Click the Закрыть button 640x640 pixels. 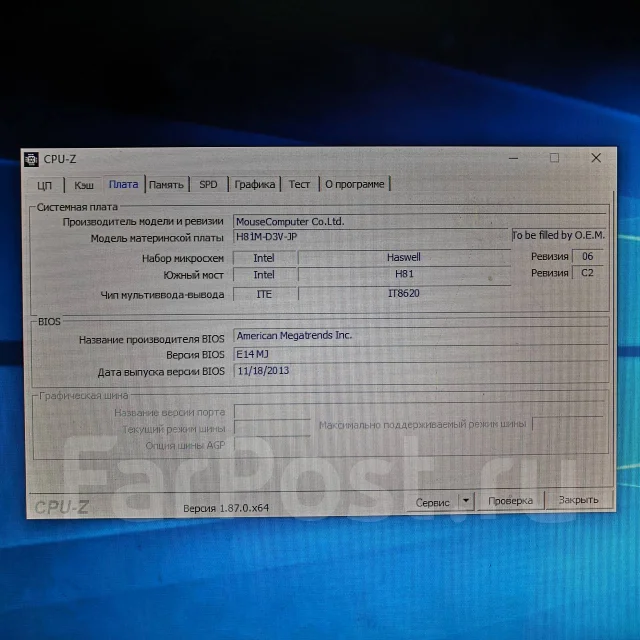coord(578,500)
